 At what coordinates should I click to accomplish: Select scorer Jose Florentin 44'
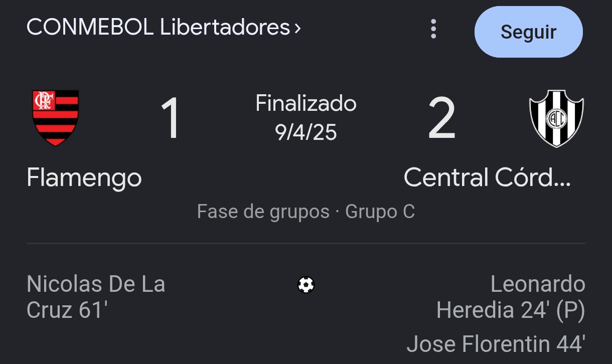[x=496, y=344]
